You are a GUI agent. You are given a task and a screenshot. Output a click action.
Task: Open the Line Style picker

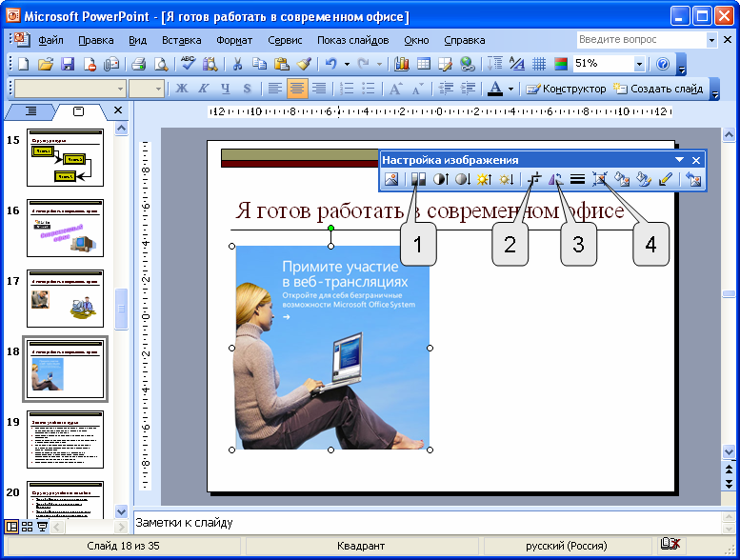(578, 179)
